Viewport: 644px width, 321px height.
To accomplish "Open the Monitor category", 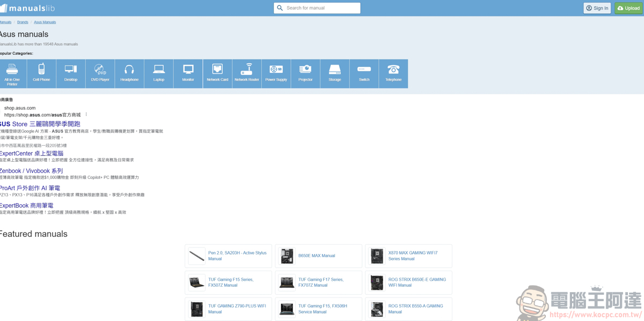I will (188, 74).
